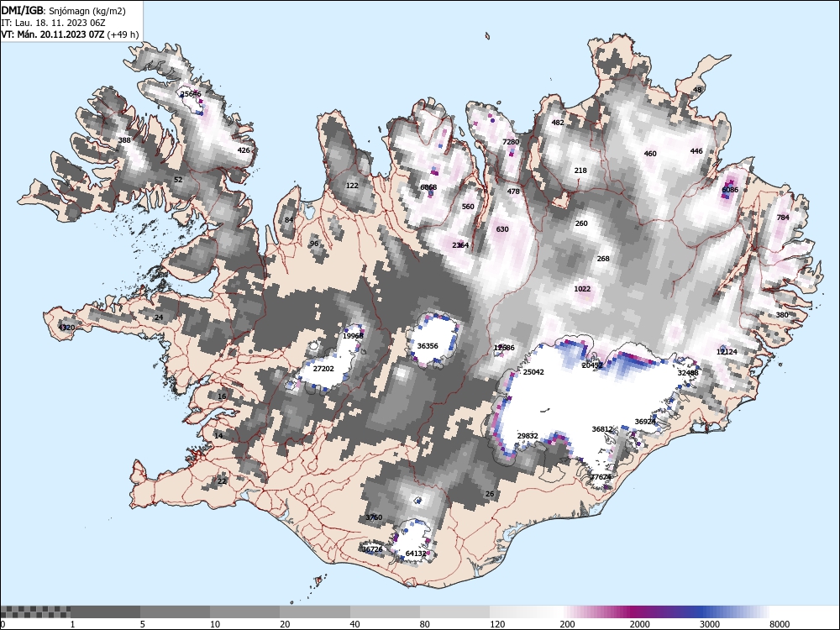This screenshot has width=840, height=630.
Task: Click the value label 17624
Action: tap(601, 477)
